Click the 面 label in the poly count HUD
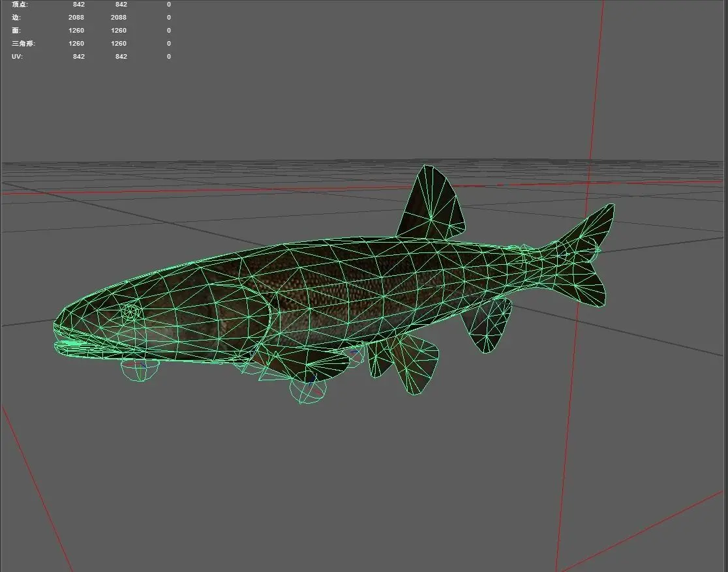The width and height of the screenshot is (728, 572). pyautogui.click(x=16, y=30)
